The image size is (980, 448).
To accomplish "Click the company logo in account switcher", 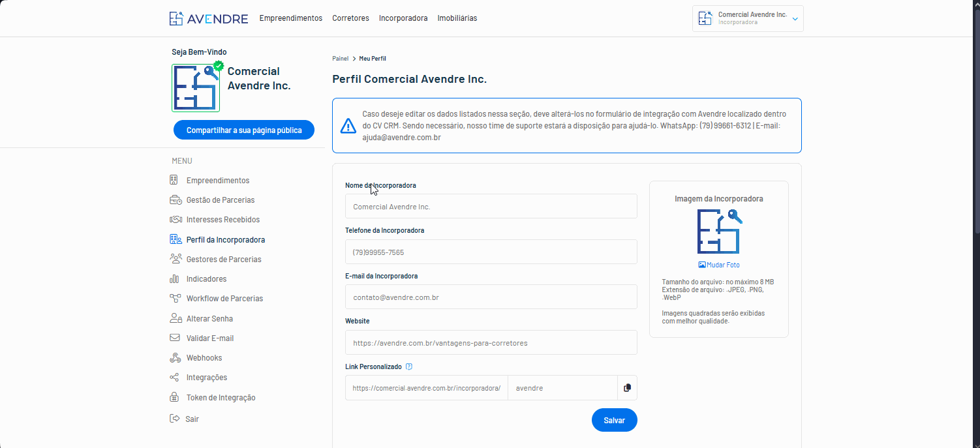I will click(x=705, y=18).
